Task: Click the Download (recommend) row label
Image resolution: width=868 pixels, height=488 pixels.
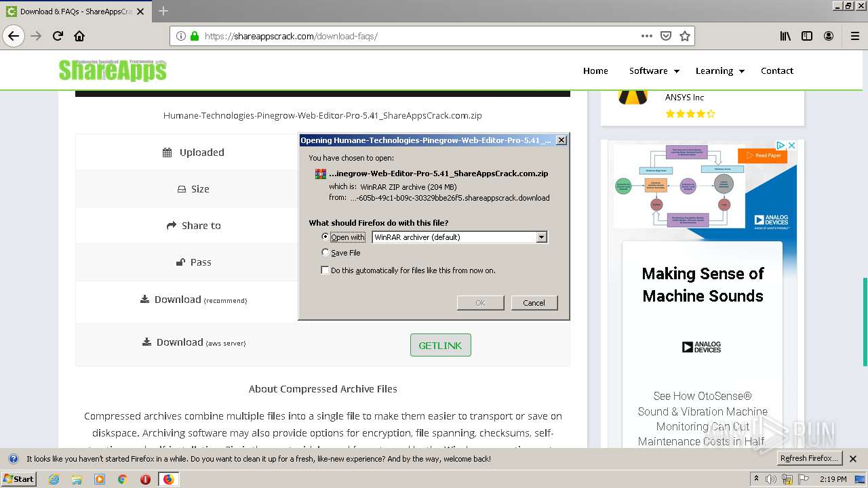Action: click(x=193, y=300)
